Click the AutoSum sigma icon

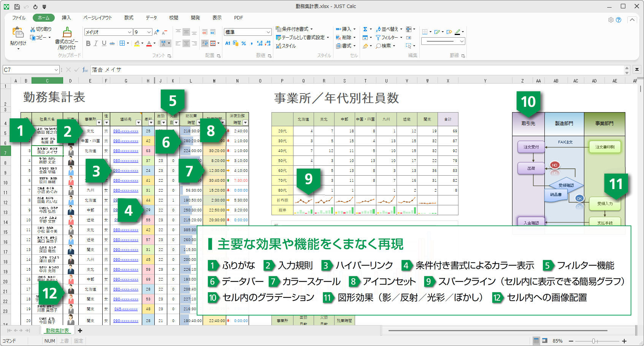(x=365, y=29)
